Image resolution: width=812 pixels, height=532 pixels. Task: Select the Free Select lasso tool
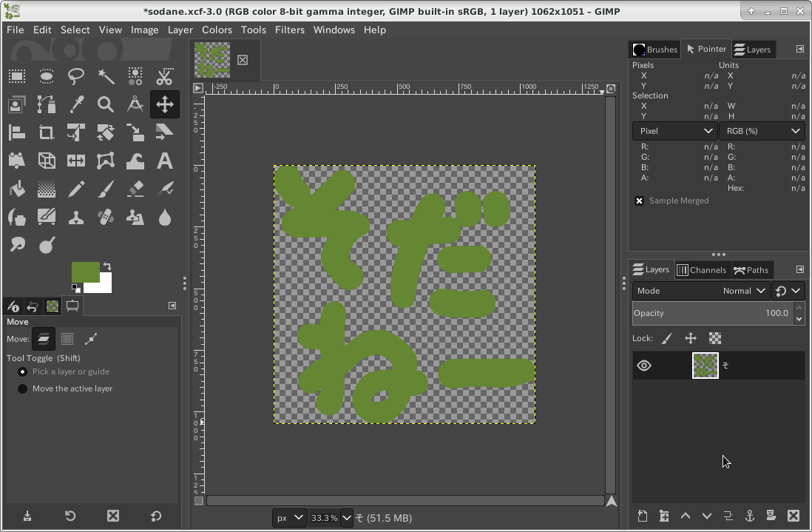pyautogui.click(x=76, y=77)
